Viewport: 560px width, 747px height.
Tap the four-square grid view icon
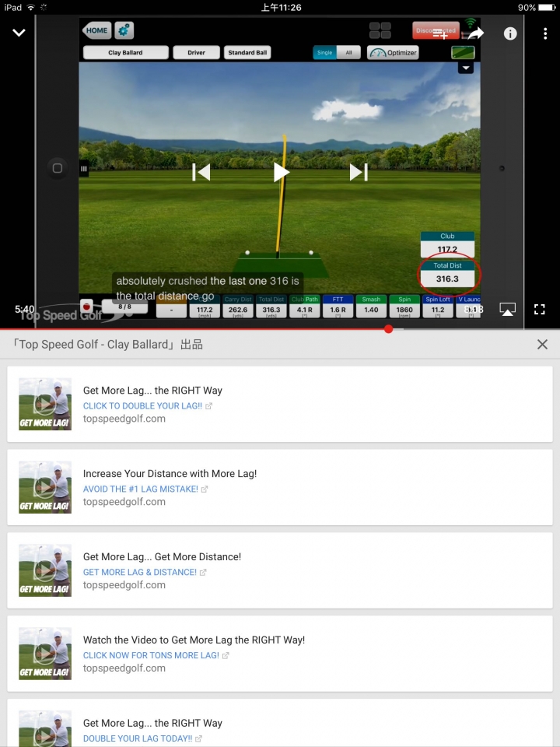380,30
